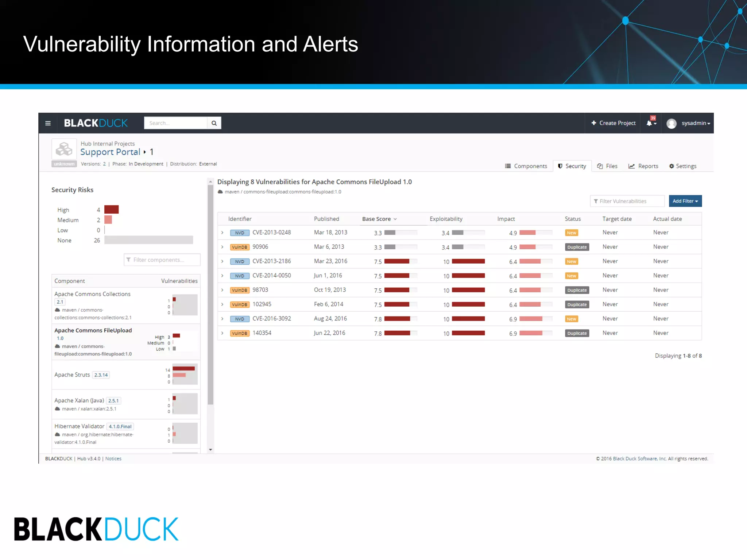Click the Support Portal project cubes icon

coord(64,149)
